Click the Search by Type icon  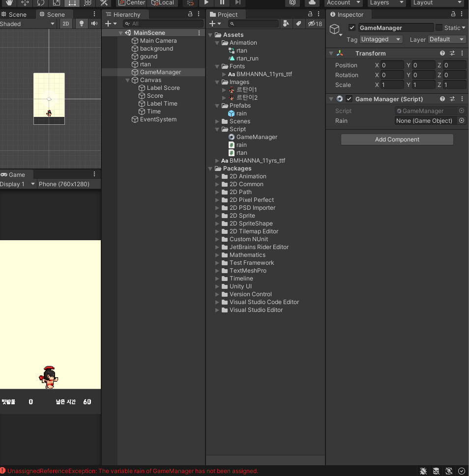tap(286, 24)
